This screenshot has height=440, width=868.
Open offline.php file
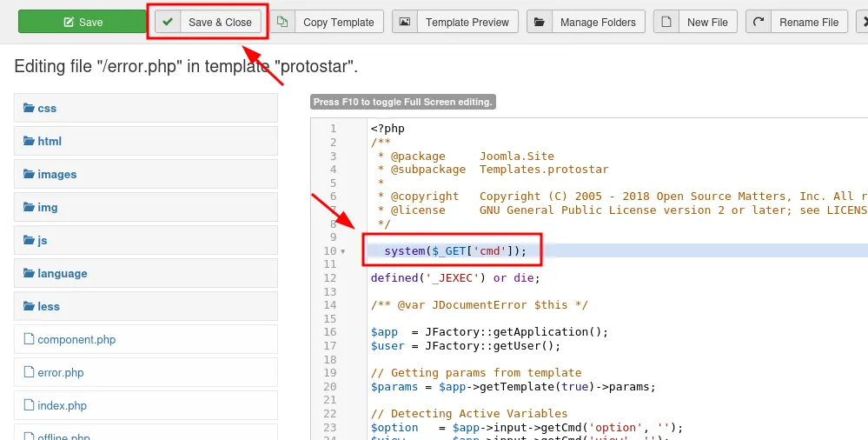point(146,432)
